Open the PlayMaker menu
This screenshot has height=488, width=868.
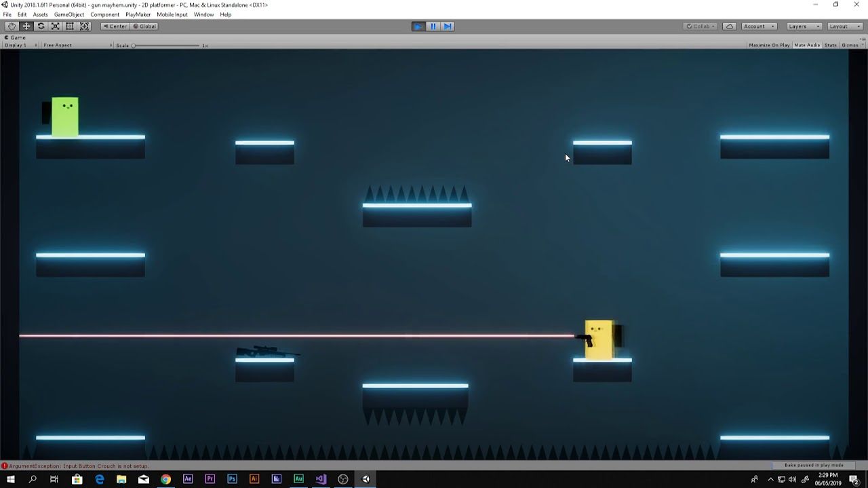tap(138, 14)
